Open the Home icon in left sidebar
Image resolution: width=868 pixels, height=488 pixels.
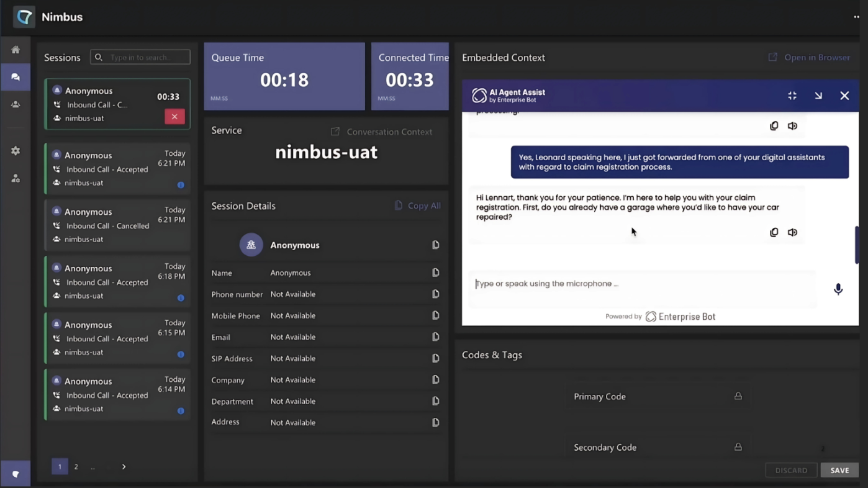pyautogui.click(x=16, y=50)
